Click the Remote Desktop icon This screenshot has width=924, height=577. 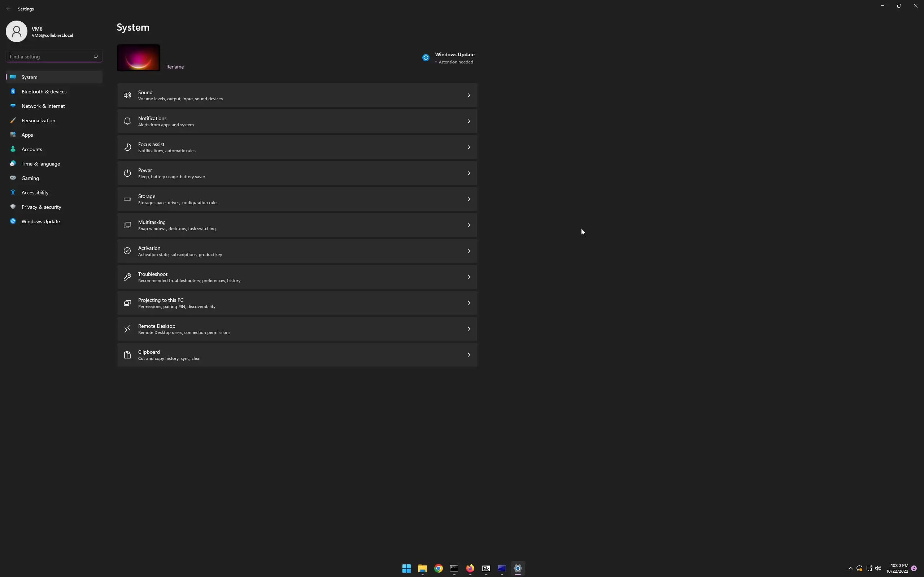tap(127, 329)
